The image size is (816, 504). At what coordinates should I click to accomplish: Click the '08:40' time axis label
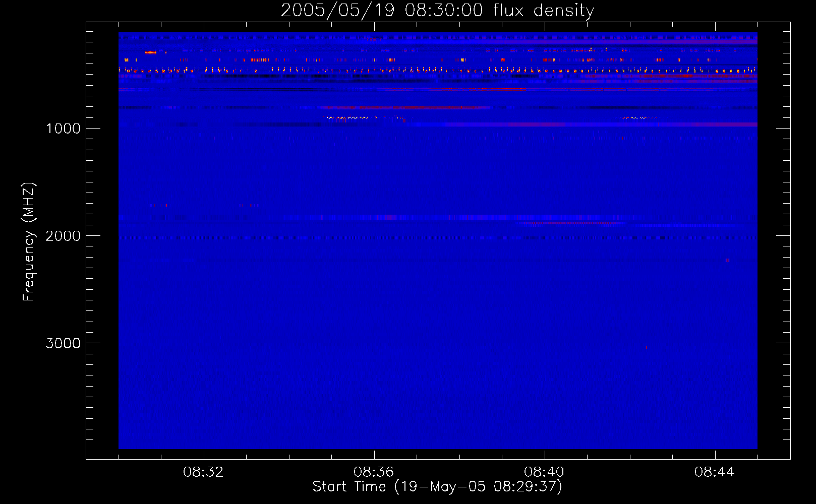544,472
